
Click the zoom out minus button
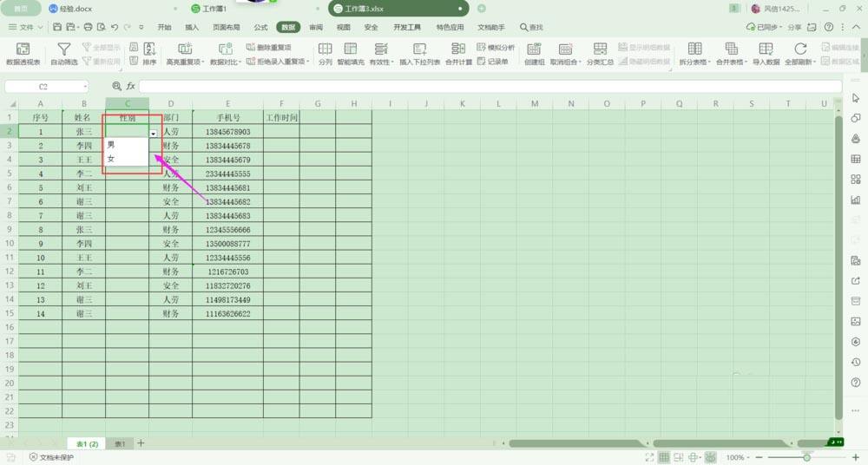pos(759,457)
